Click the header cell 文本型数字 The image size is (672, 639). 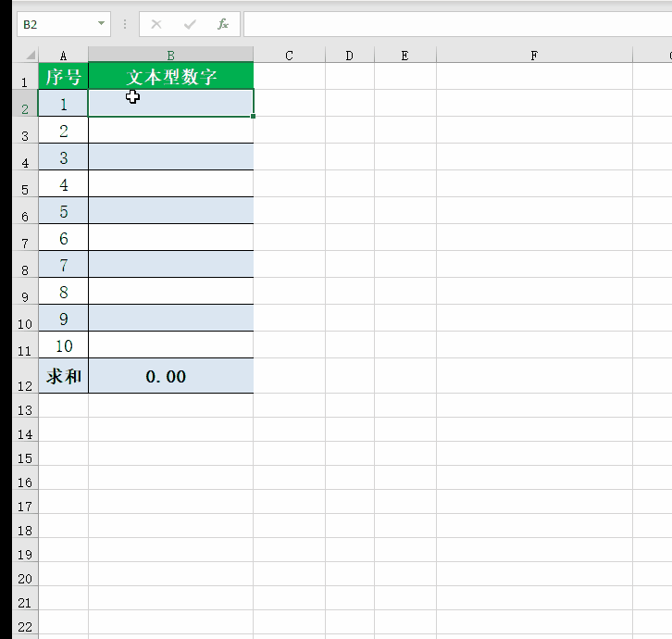(171, 76)
